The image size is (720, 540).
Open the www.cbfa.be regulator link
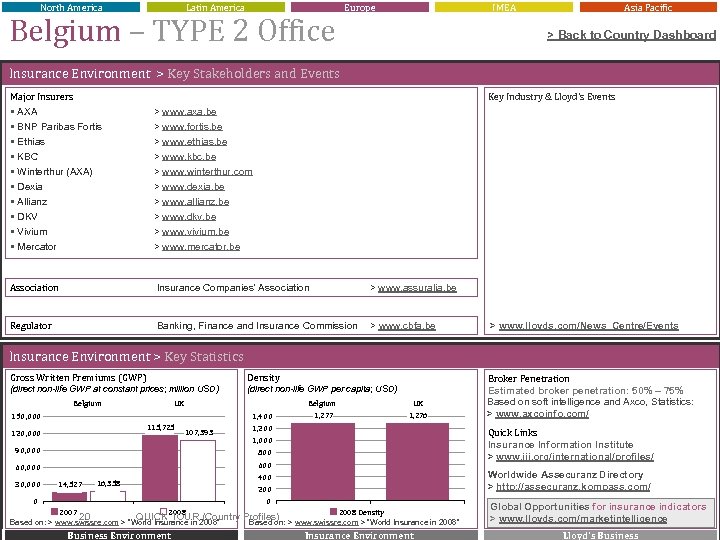[x=407, y=326]
